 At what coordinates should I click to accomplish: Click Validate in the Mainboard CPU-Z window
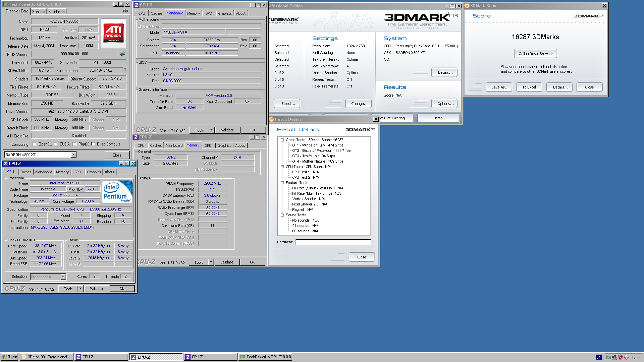pyautogui.click(x=227, y=130)
